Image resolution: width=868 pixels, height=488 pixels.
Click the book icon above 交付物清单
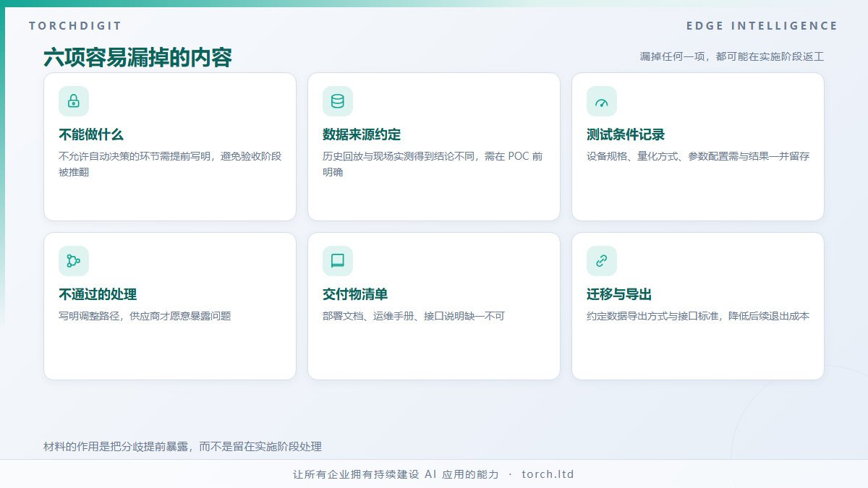pyautogui.click(x=338, y=261)
